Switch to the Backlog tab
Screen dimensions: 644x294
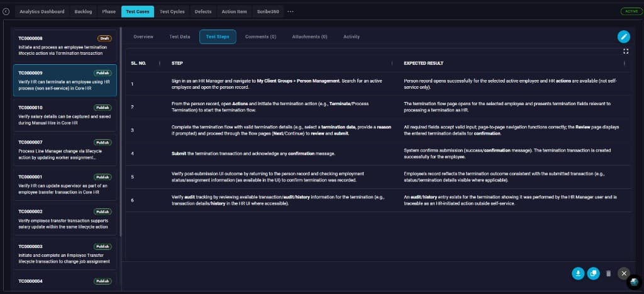click(84, 11)
